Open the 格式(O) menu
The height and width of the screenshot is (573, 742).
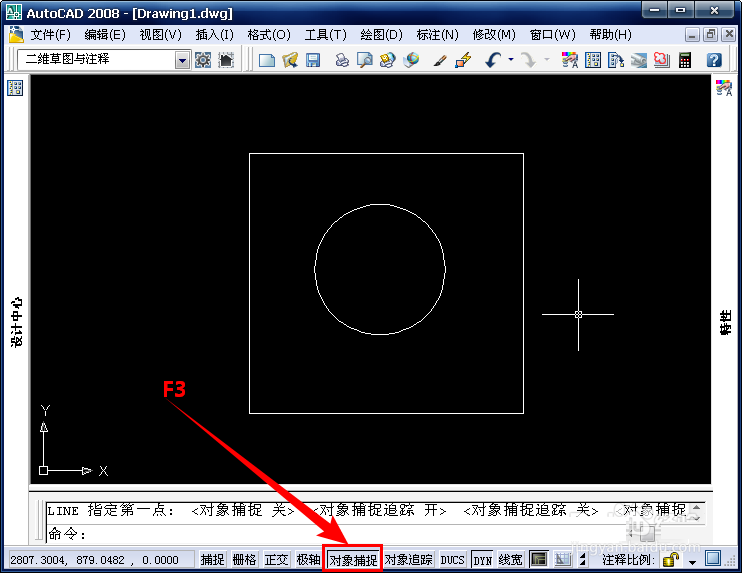(x=269, y=35)
